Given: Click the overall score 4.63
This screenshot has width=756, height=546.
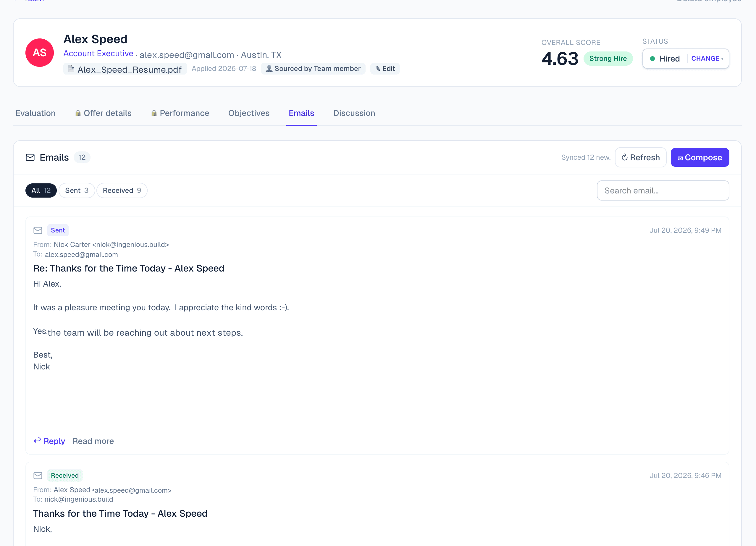Looking at the screenshot, I should (x=560, y=59).
